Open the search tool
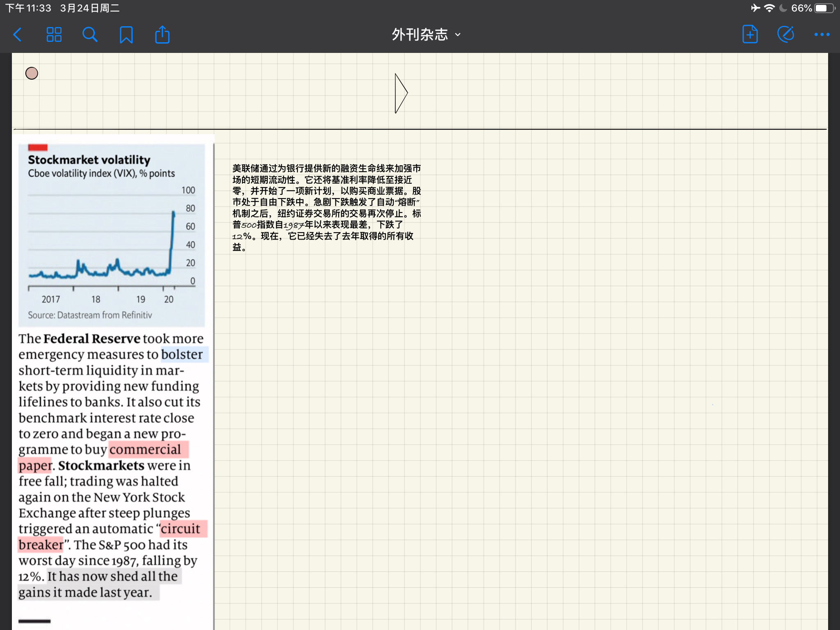The width and height of the screenshot is (840, 630). [90, 35]
